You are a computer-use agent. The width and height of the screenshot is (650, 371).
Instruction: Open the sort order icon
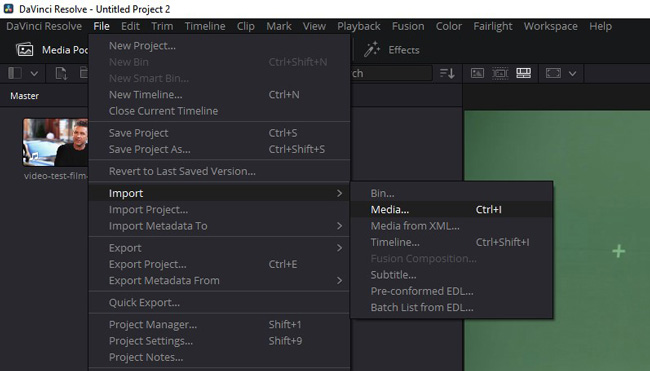click(x=447, y=73)
